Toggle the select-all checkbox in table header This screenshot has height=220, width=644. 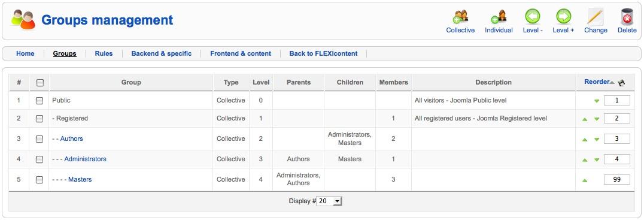pos(40,83)
